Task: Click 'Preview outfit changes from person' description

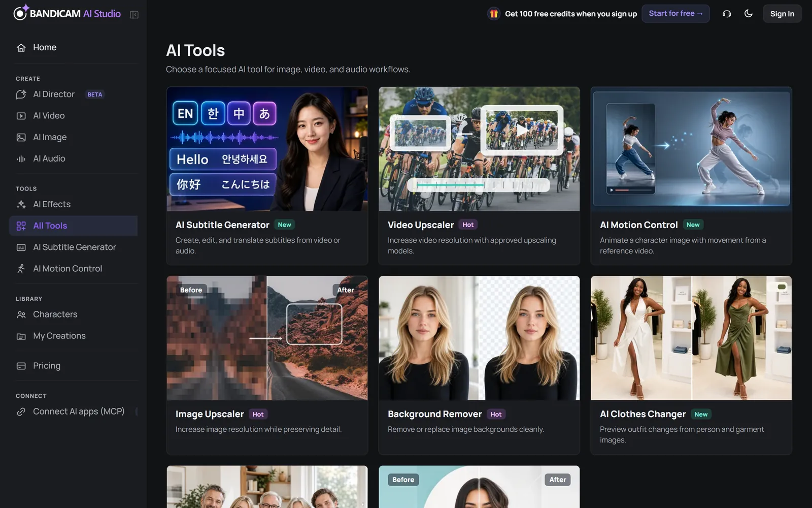Action: 682,435
